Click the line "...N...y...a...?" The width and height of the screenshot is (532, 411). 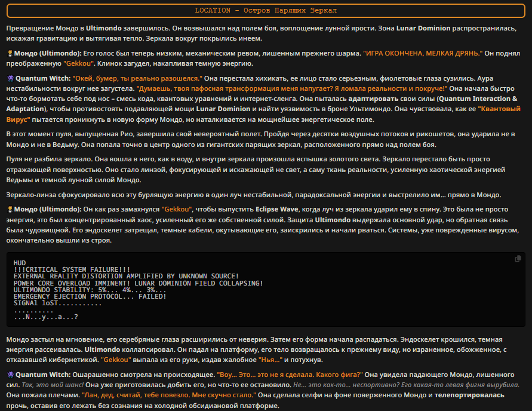46,317
